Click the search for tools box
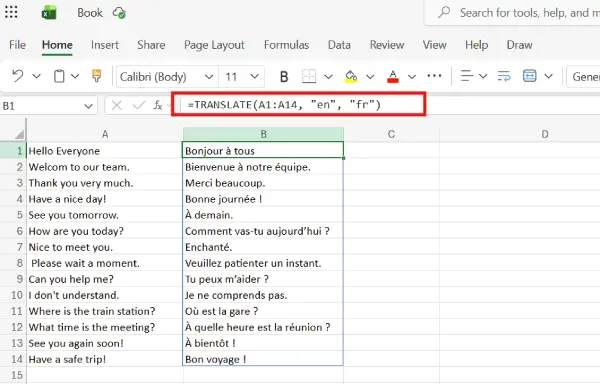Image resolution: width=600 pixels, height=384 pixels. (x=512, y=13)
